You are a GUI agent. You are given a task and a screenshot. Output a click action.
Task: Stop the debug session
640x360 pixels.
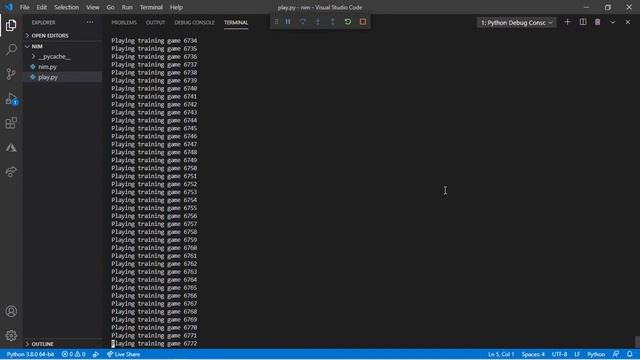363,22
